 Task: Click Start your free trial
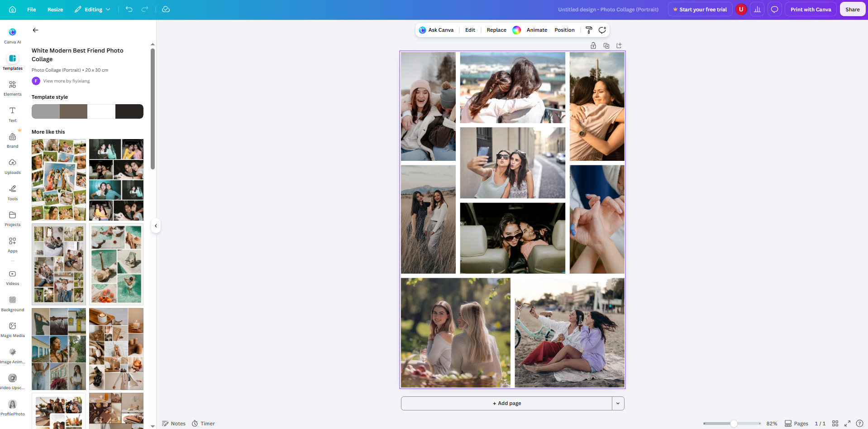(700, 10)
